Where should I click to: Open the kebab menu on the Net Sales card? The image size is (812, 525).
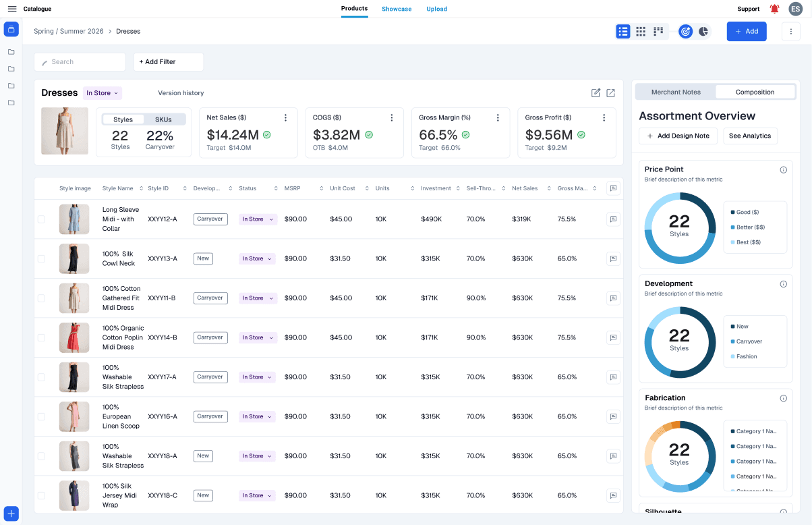tap(285, 117)
